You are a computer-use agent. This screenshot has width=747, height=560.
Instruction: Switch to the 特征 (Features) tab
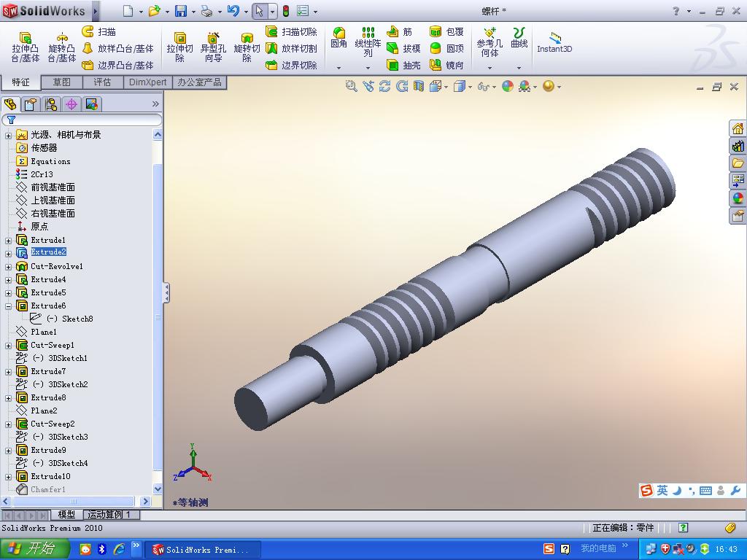pyautogui.click(x=20, y=82)
